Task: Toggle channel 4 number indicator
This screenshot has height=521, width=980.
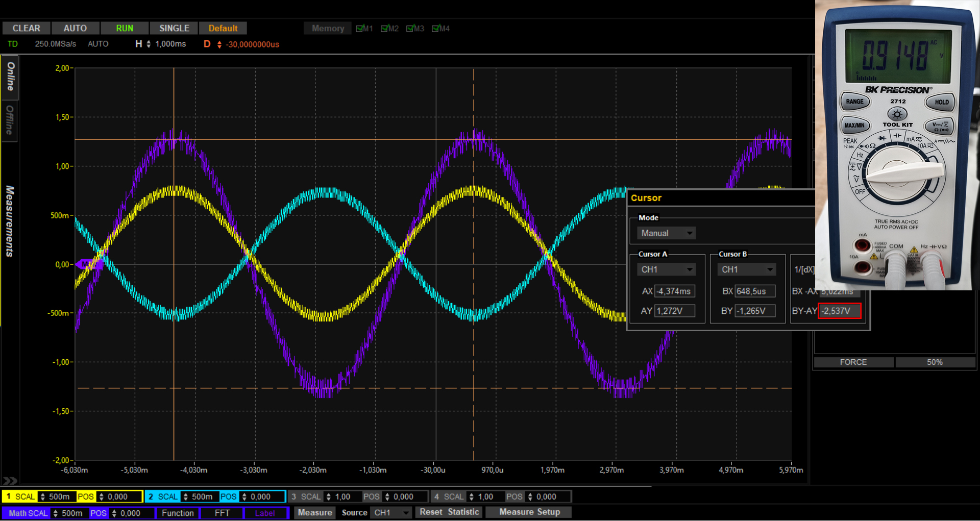Action: tap(436, 497)
